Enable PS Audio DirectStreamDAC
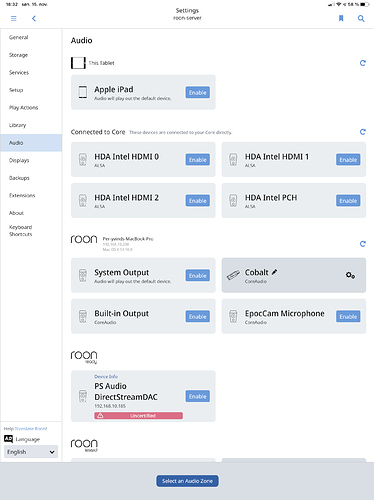 (198, 396)
